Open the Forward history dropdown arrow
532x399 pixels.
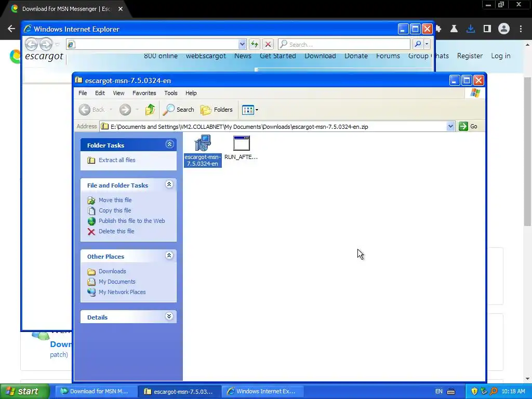[x=137, y=110]
